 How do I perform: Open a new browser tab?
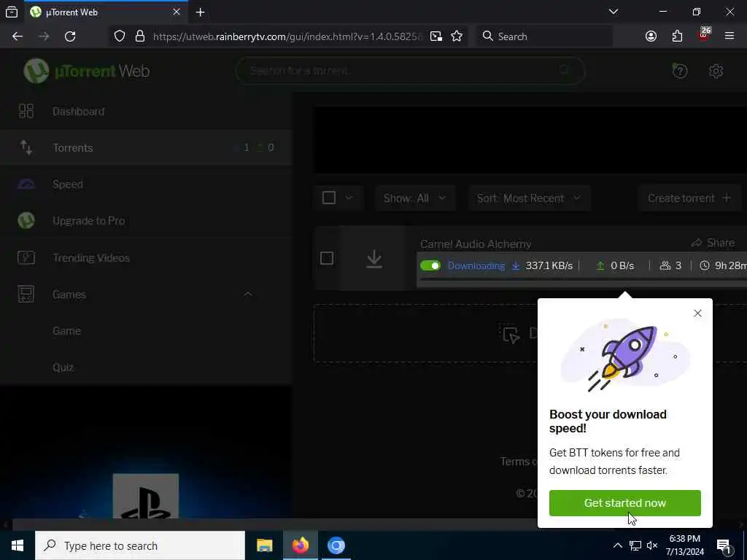pos(200,12)
